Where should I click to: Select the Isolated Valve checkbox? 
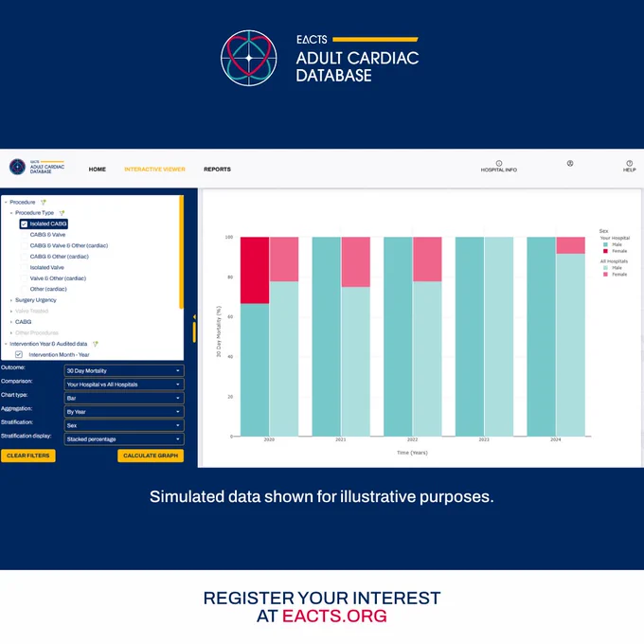coord(25,267)
